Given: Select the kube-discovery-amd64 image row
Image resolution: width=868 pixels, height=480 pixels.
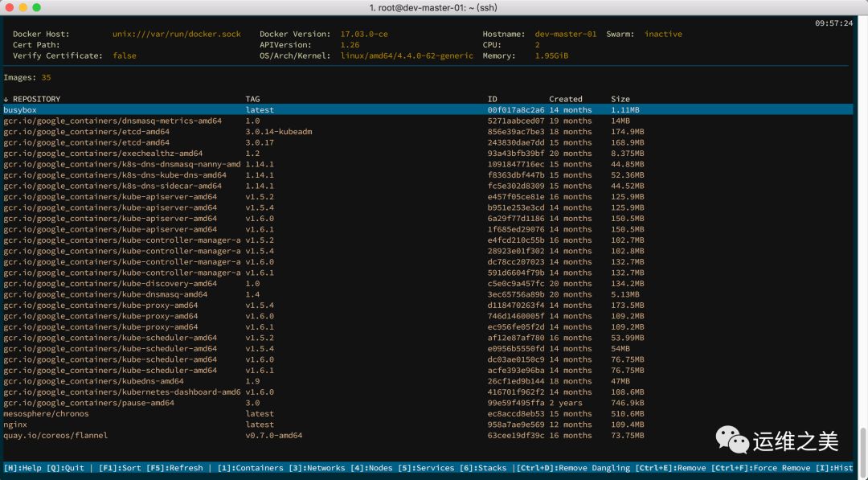Looking at the screenshot, I should (x=428, y=284).
